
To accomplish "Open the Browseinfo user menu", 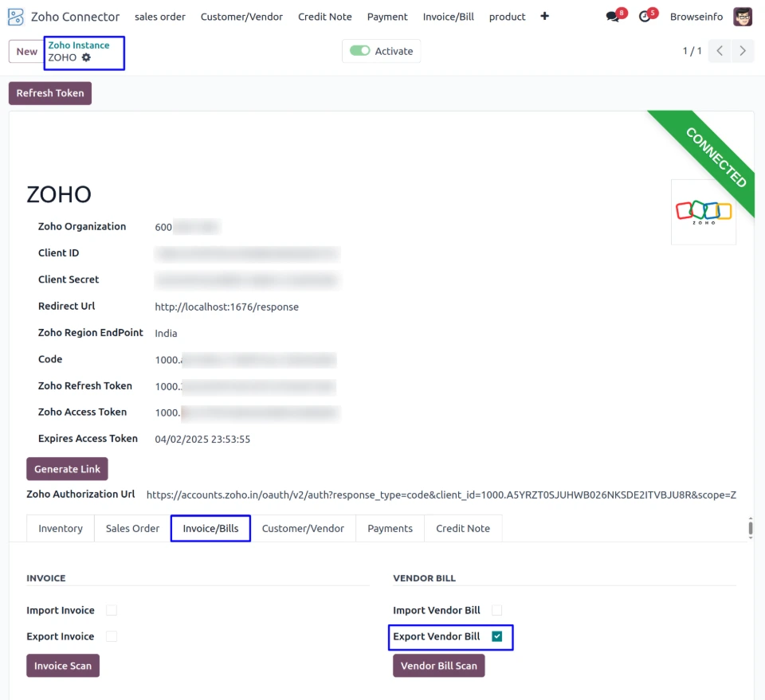I will 696,17.
